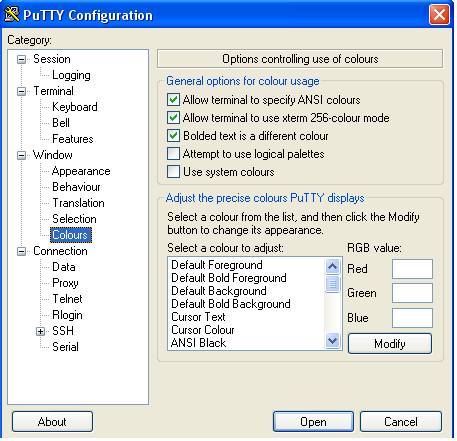Click the Modify button
The height and width of the screenshot is (441, 457).
click(x=390, y=344)
